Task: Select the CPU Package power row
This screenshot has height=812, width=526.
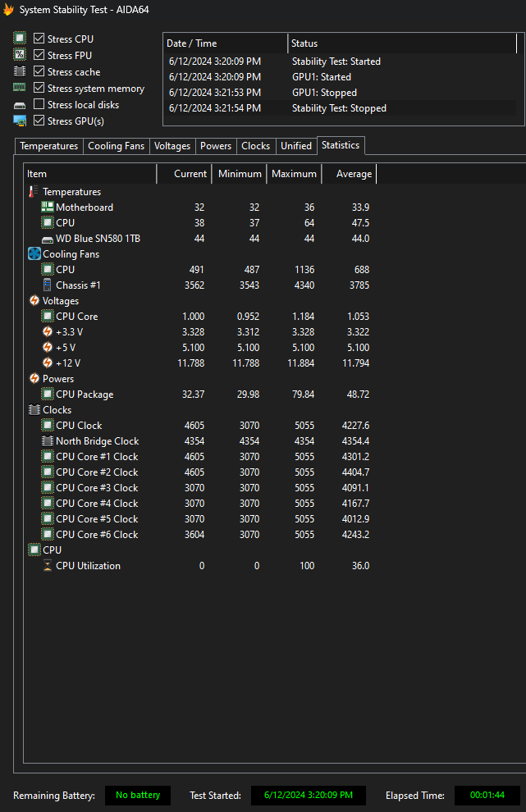Action: click(x=85, y=395)
